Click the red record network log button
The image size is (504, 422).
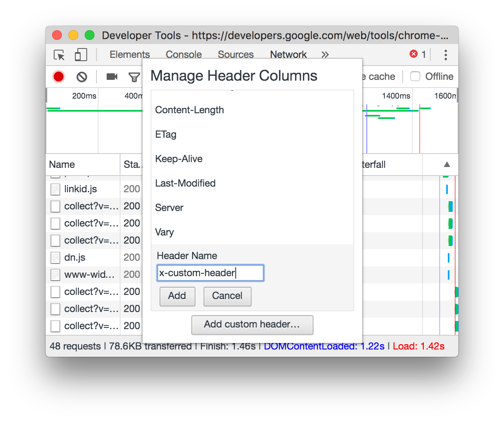[58, 77]
